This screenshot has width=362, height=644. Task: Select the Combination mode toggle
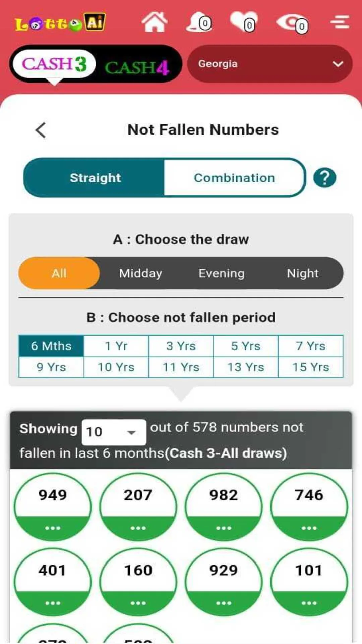(x=234, y=178)
